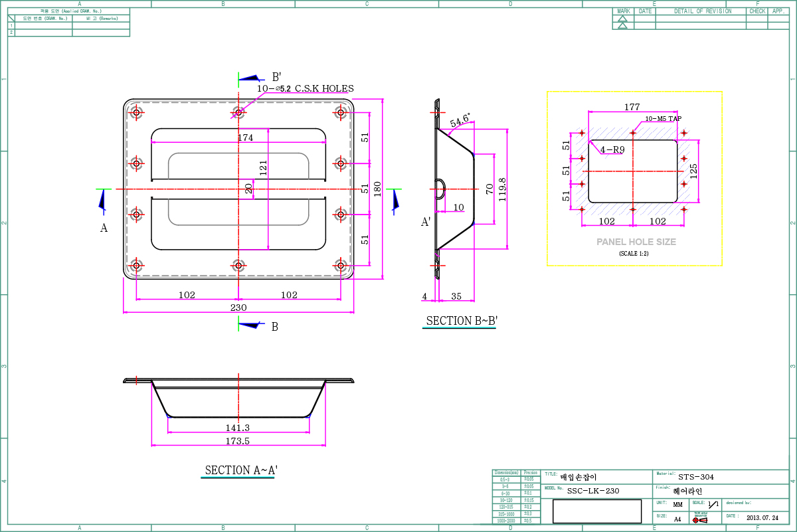Click the MARK column header

[x=624, y=11]
